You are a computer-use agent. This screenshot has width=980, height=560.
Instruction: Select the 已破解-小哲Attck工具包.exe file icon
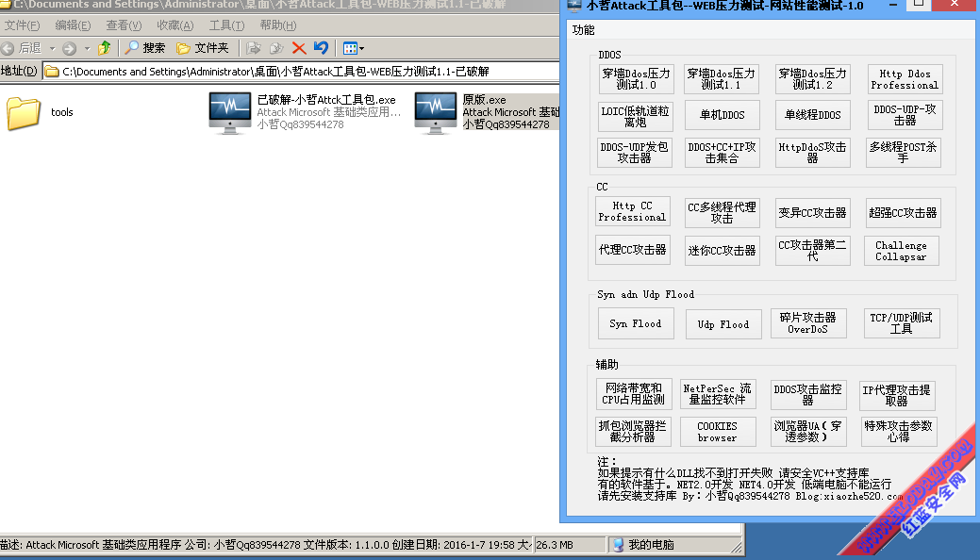point(230,112)
